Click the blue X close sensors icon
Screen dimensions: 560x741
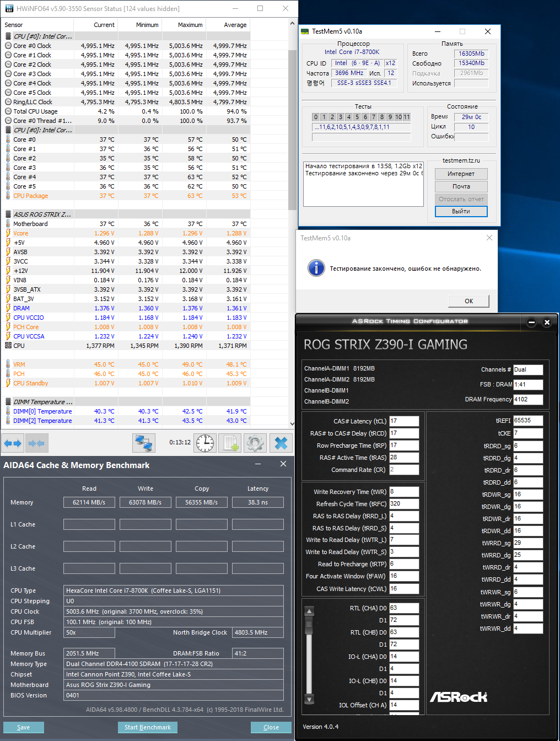[281, 443]
